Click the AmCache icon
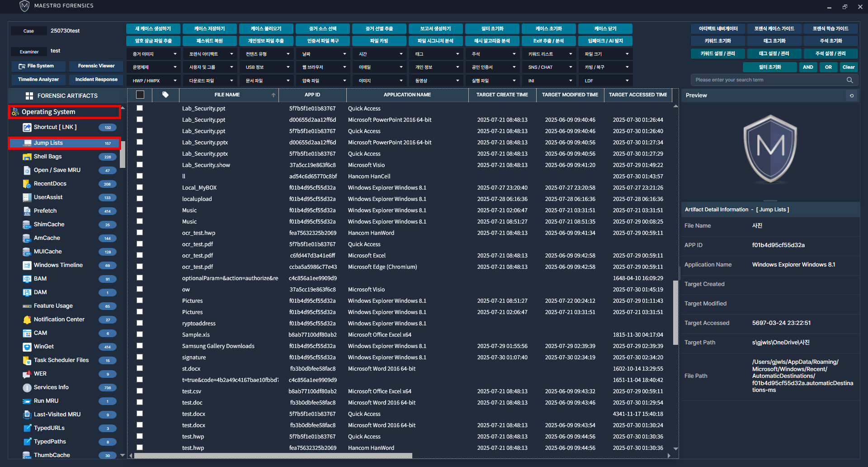 coord(27,238)
